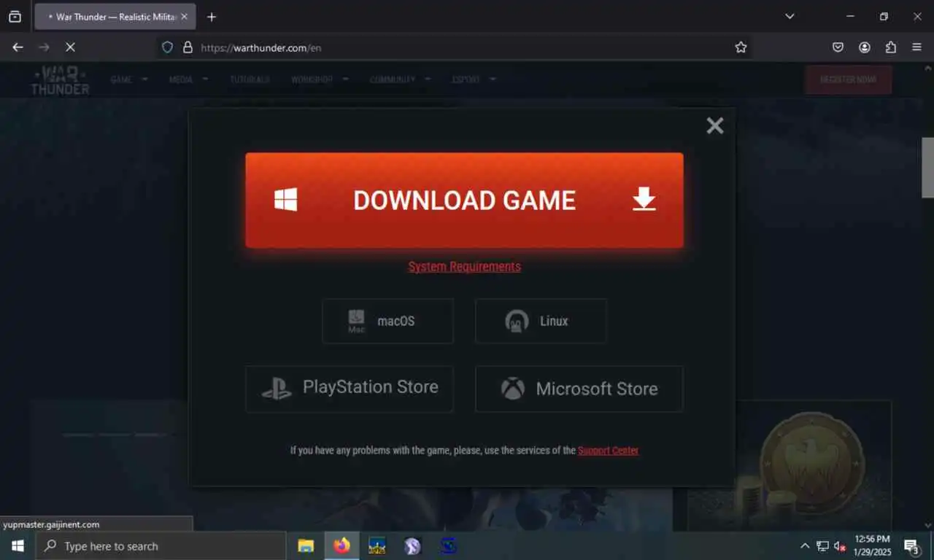The image size is (934, 560).
Task: Click the taskbar search box
Action: point(161,545)
